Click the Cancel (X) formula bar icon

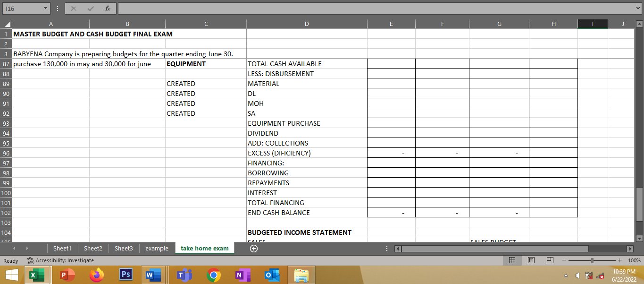(x=75, y=9)
